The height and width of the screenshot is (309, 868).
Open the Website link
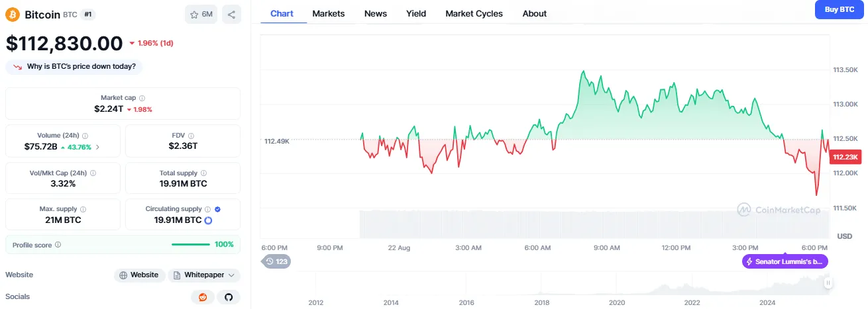[139, 275]
